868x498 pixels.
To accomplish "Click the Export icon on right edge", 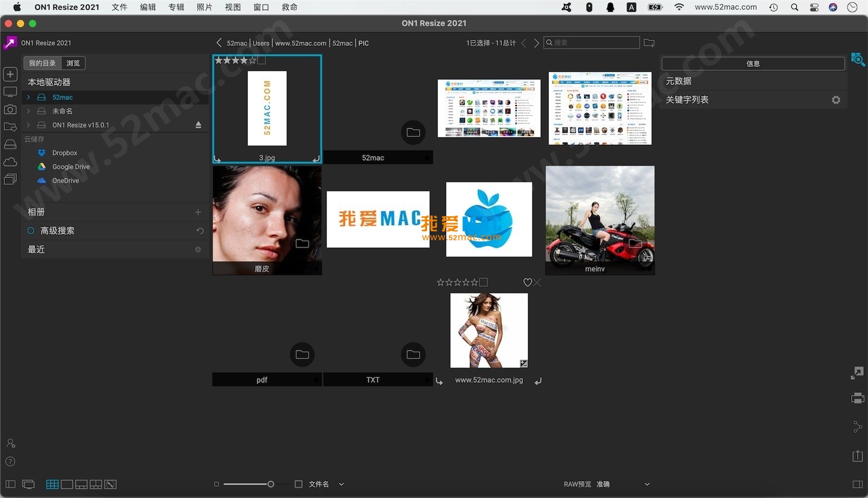I will pyautogui.click(x=858, y=456).
